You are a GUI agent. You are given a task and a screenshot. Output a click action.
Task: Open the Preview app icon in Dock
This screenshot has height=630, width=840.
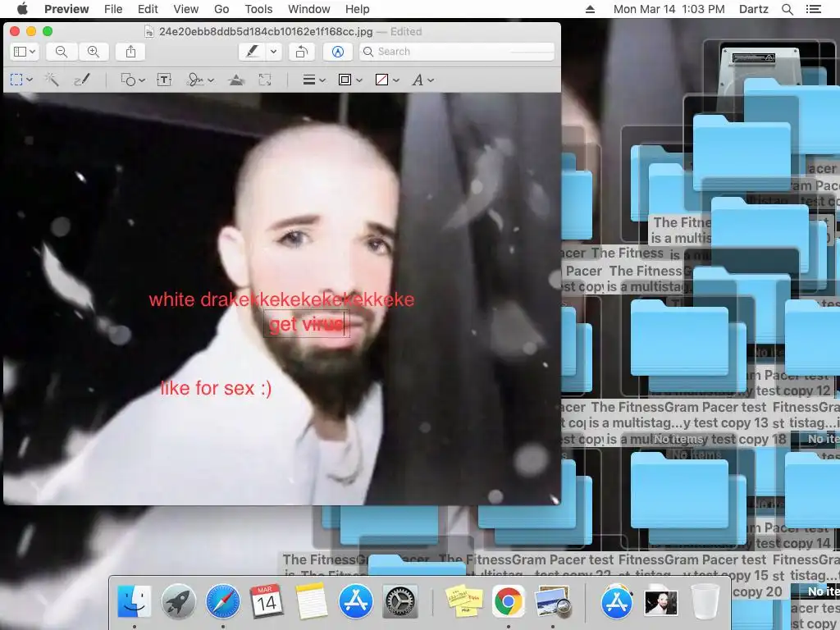[x=553, y=601]
